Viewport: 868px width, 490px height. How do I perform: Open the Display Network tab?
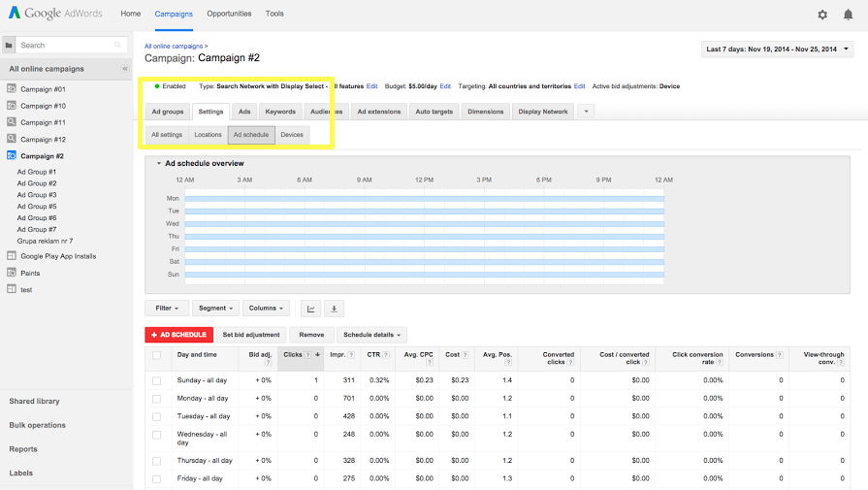point(542,112)
